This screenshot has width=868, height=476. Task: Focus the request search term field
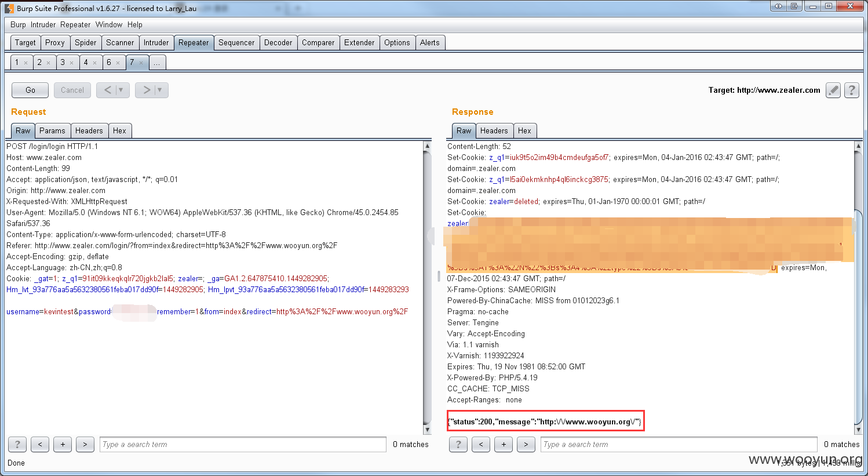(x=243, y=444)
